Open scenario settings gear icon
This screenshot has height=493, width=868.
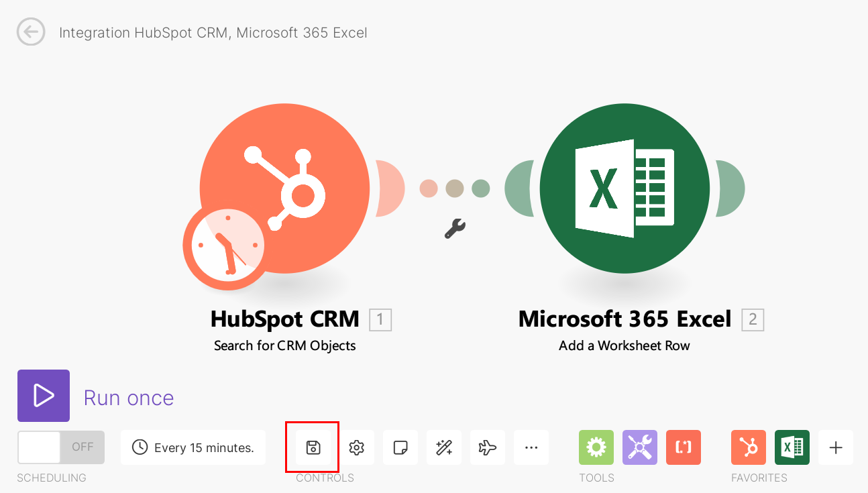click(x=357, y=447)
